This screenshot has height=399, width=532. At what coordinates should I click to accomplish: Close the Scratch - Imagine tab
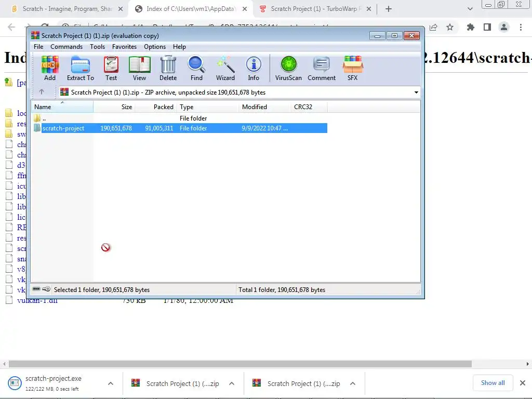tap(121, 9)
